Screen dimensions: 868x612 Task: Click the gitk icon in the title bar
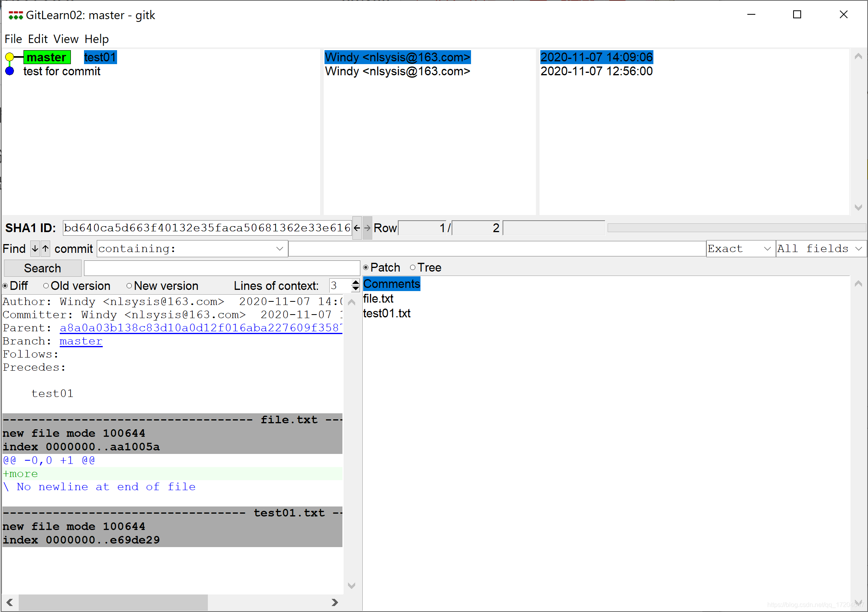coord(16,16)
